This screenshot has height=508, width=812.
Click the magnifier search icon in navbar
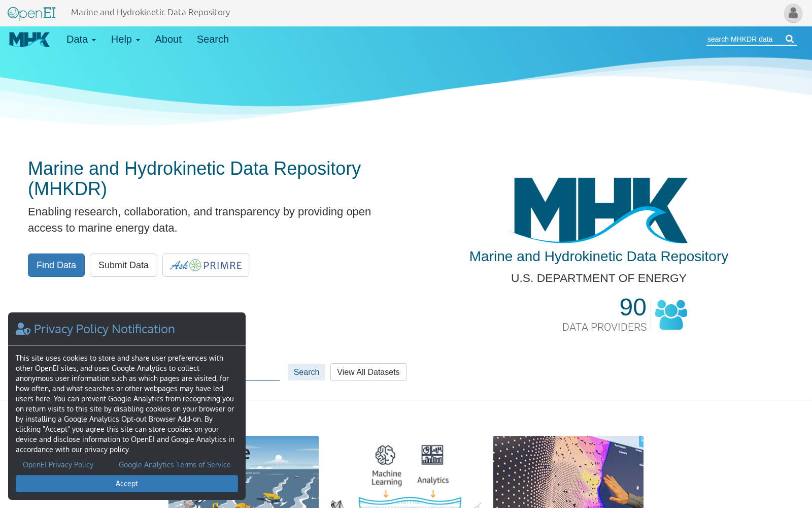click(x=790, y=39)
